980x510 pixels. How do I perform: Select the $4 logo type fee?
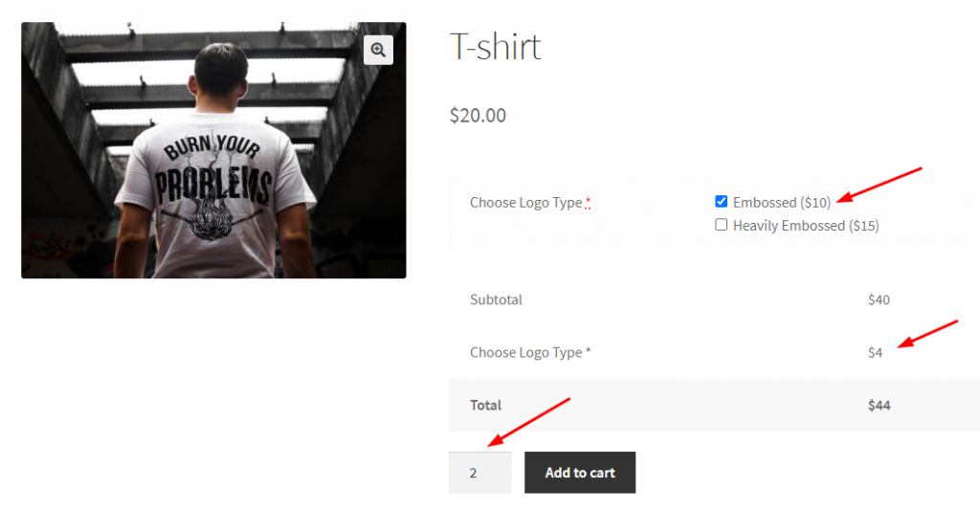click(x=875, y=352)
